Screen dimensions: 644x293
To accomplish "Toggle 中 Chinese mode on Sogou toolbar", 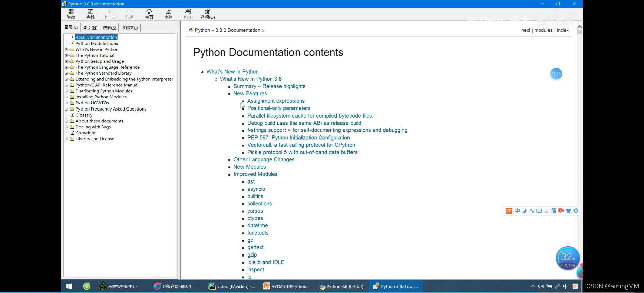I will click(x=517, y=211).
